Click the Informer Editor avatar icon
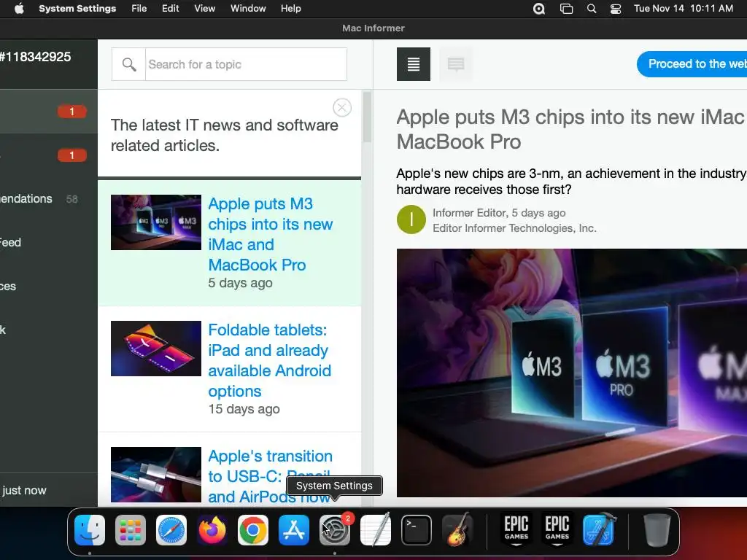The height and width of the screenshot is (560, 747). 411,219
